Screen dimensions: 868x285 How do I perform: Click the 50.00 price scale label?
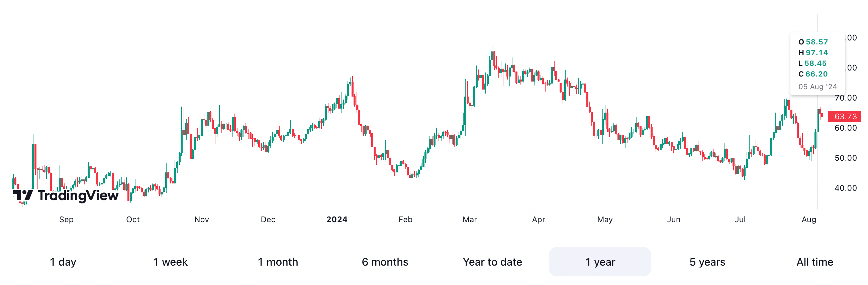point(846,158)
